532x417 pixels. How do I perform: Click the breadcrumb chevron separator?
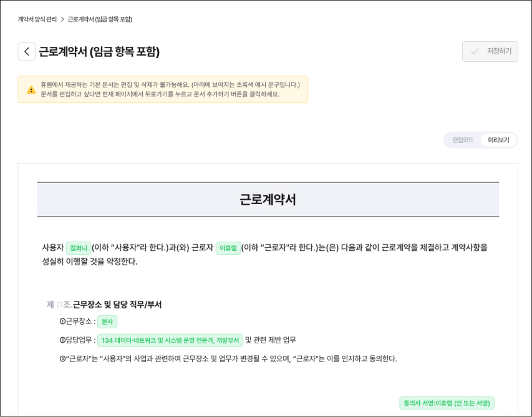click(x=62, y=19)
